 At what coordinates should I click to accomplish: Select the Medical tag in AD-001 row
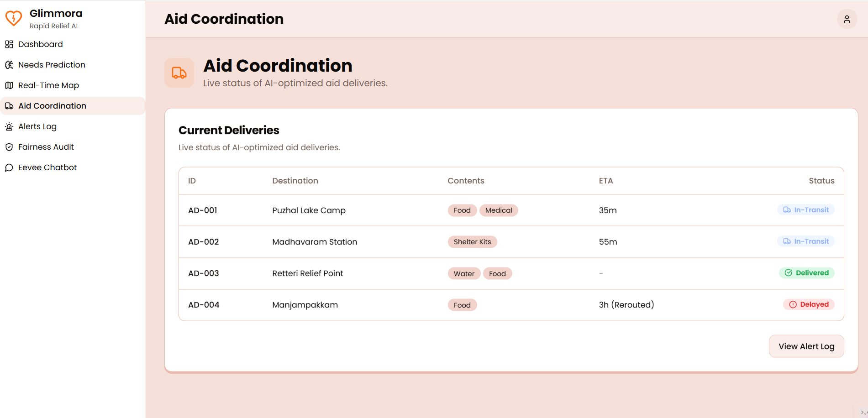tap(499, 210)
